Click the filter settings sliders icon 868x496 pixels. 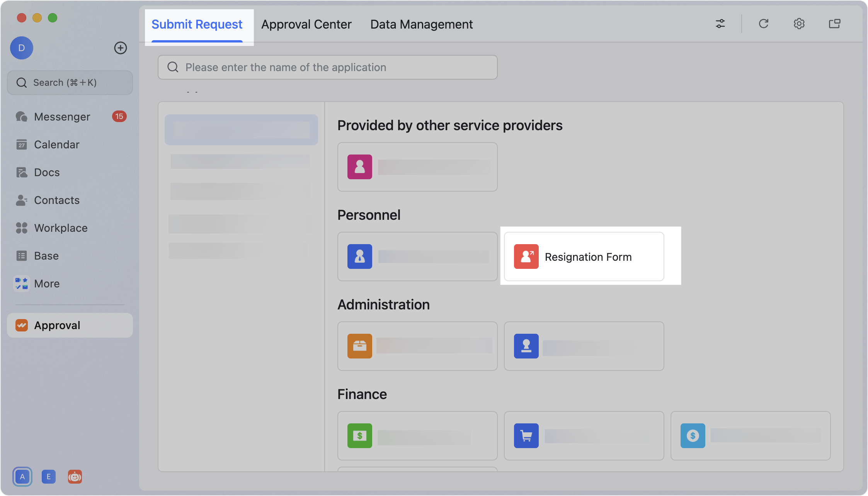click(x=720, y=24)
